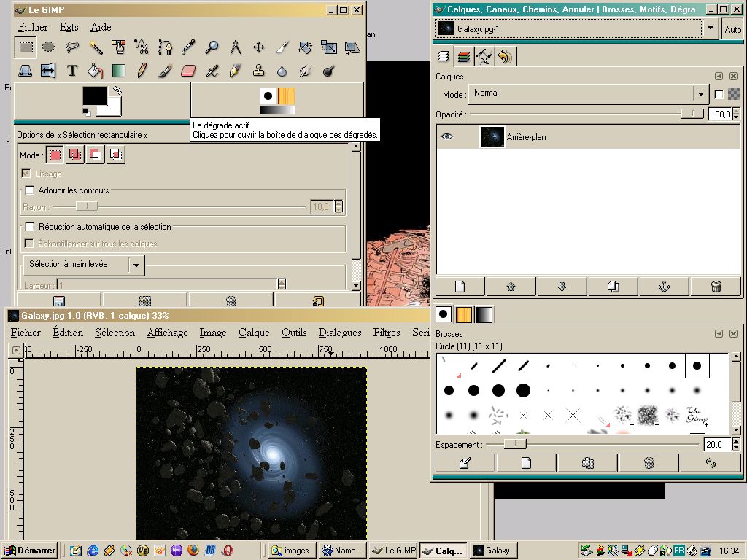
Task: Click the foreground black color swatch
Action: coord(95,96)
